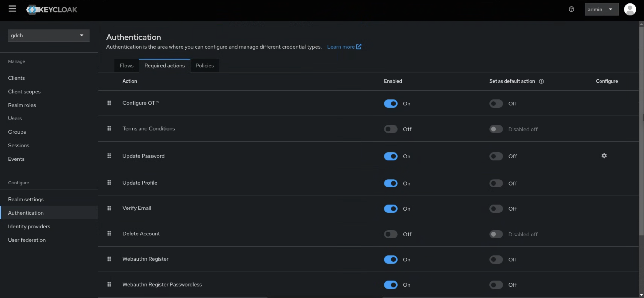Enable the Terms and Conditions action
This screenshot has width=644, height=298.
pyautogui.click(x=390, y=129)
